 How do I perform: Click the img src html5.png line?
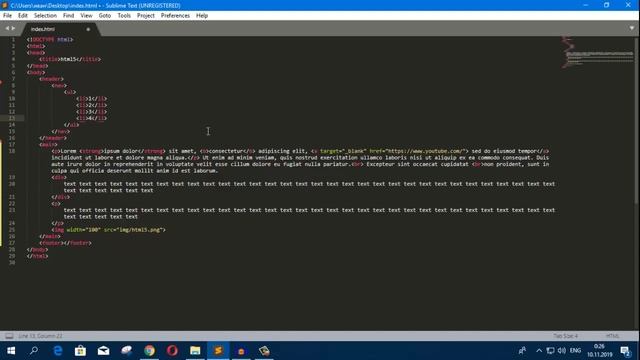108,230
